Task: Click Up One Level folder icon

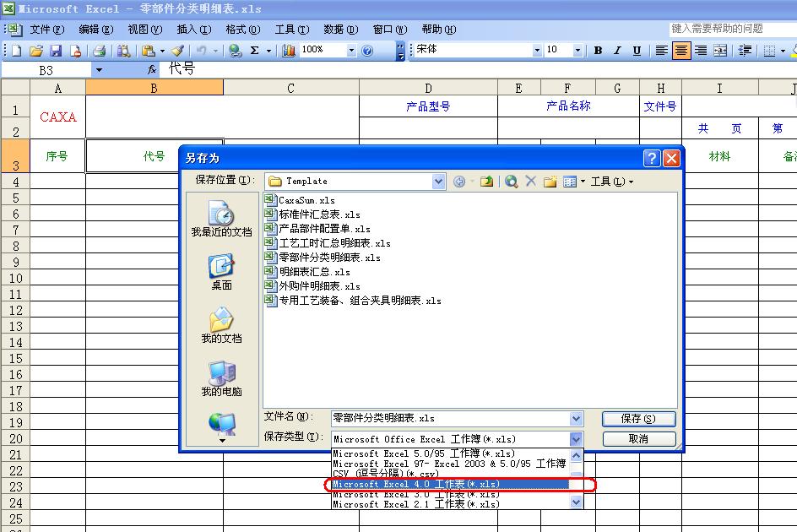Action: 486,182
